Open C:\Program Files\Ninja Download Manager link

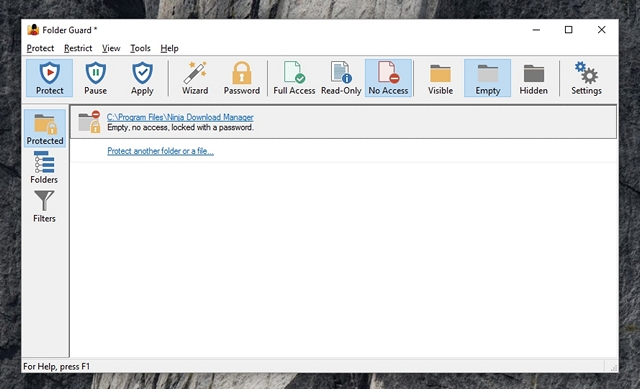pos(180,117)
